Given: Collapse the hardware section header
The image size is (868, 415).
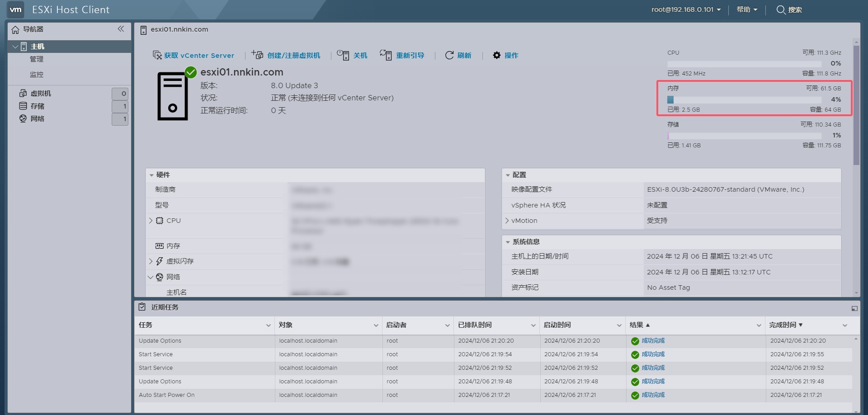Looking at the screenshot, I should click(151, 175).
